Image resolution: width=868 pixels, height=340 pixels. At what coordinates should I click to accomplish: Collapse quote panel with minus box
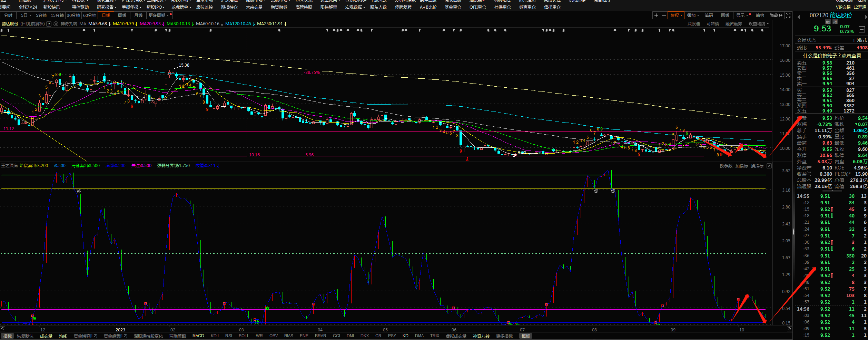861,29
